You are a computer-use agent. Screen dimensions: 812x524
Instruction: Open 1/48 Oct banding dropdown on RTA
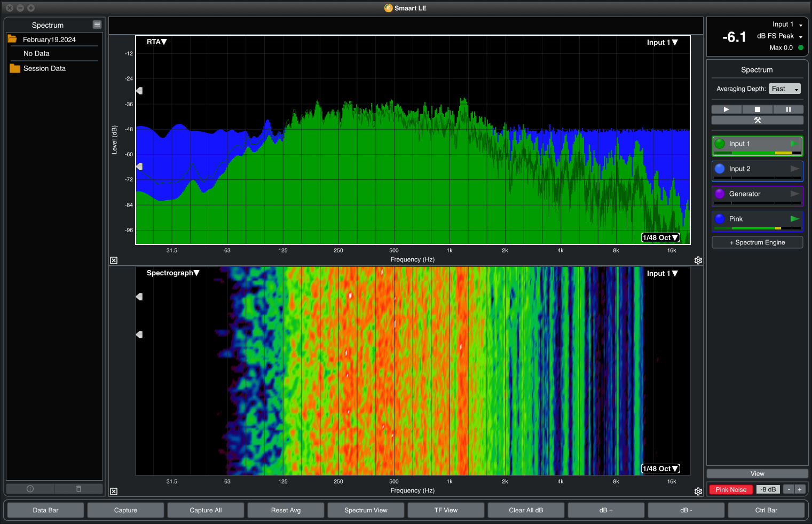click(660, 237)
